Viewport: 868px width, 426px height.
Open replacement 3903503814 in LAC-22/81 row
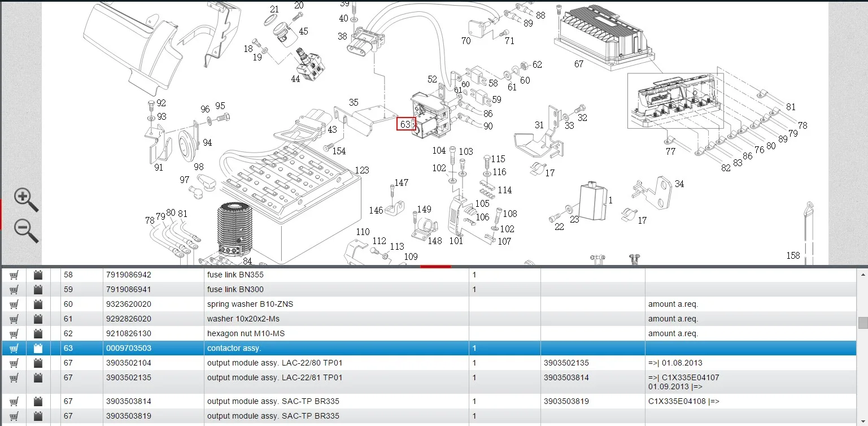[x=566, y=377]
